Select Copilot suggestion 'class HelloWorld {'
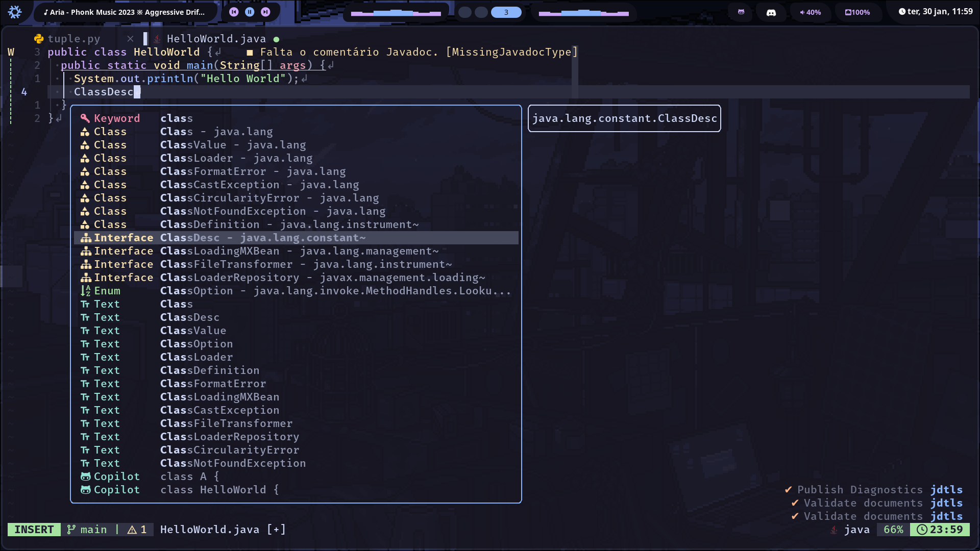 219,490
